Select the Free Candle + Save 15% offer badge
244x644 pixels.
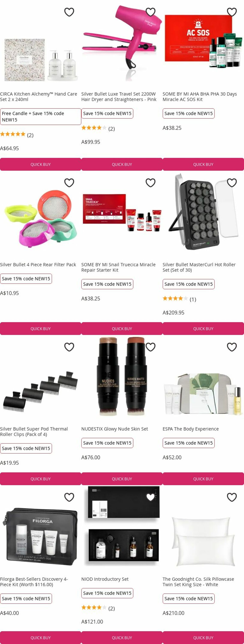[41, 117]
